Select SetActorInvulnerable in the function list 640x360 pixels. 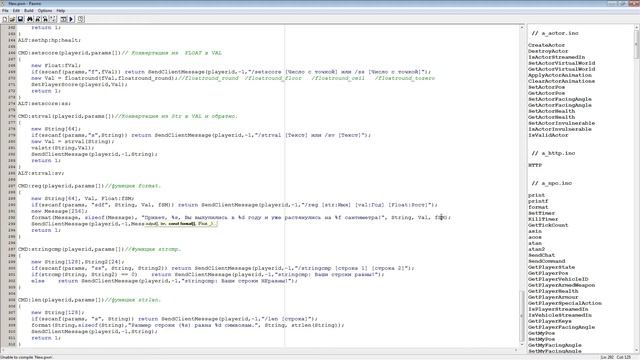[x=561, y=123]
